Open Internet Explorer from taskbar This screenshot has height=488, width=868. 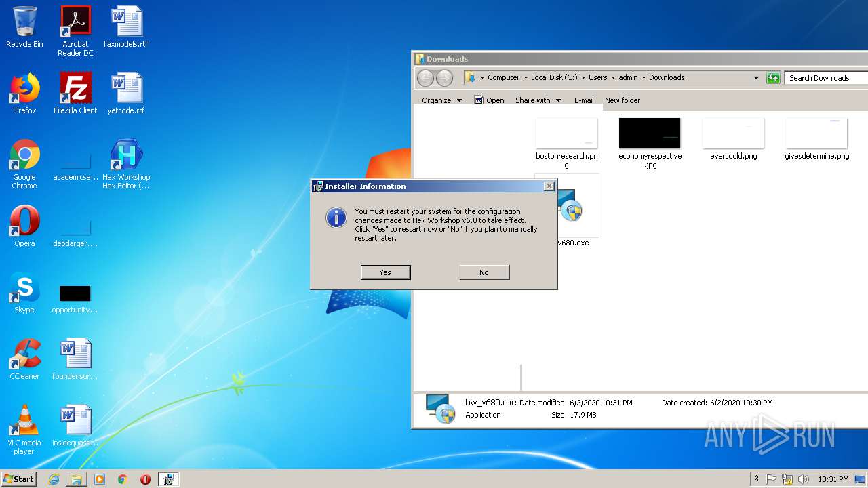pyautogui.click(x=54, y=479)
